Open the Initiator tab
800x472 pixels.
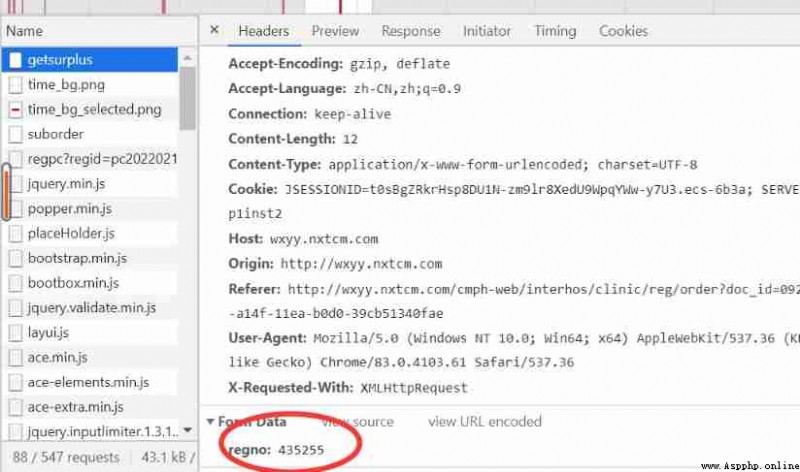pyautogui.click(x=487, y=31)
